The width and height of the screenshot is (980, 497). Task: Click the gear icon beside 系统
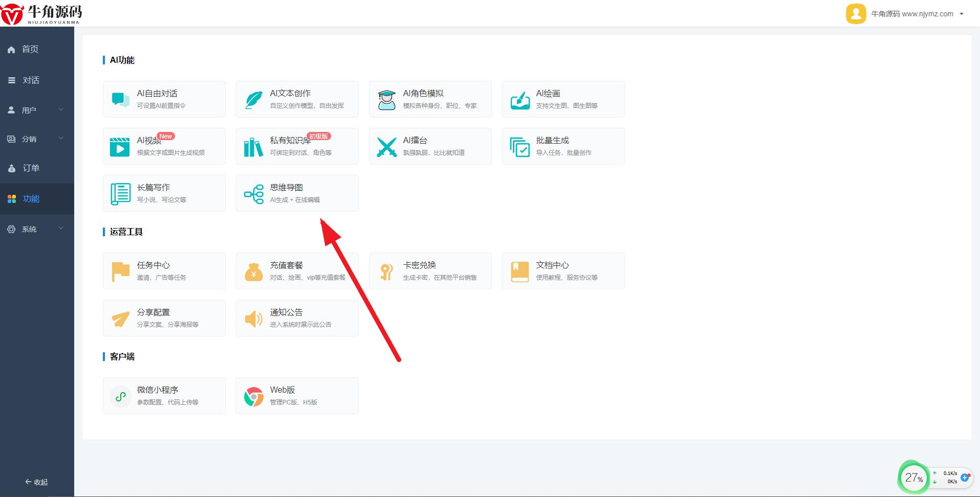pyautogui.click(x=11, y=229)
